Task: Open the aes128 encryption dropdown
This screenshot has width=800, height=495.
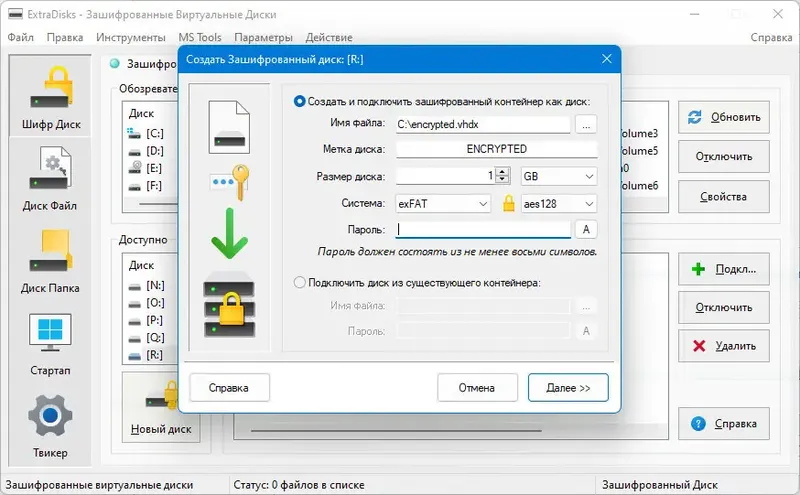Action: click(x=559, y=204)
